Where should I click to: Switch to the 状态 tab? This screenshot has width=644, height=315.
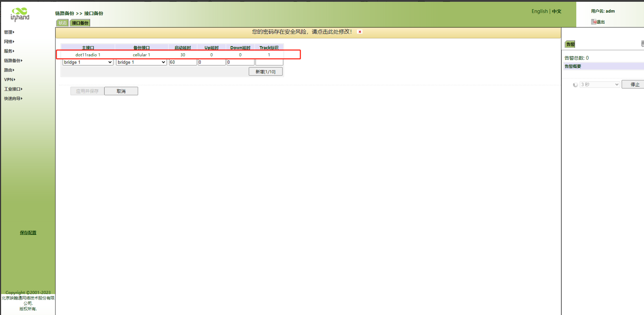62,23
